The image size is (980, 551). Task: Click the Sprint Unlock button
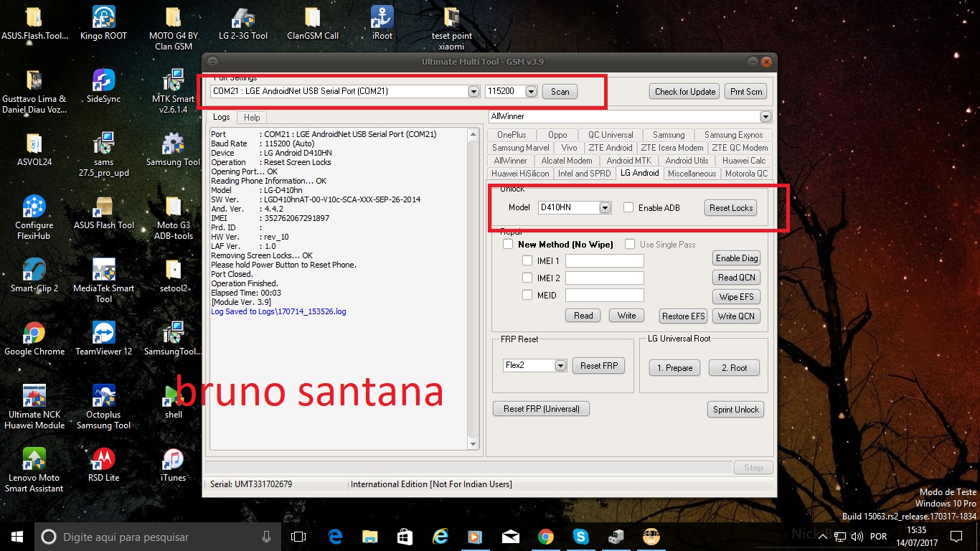(x=735, y=409)
